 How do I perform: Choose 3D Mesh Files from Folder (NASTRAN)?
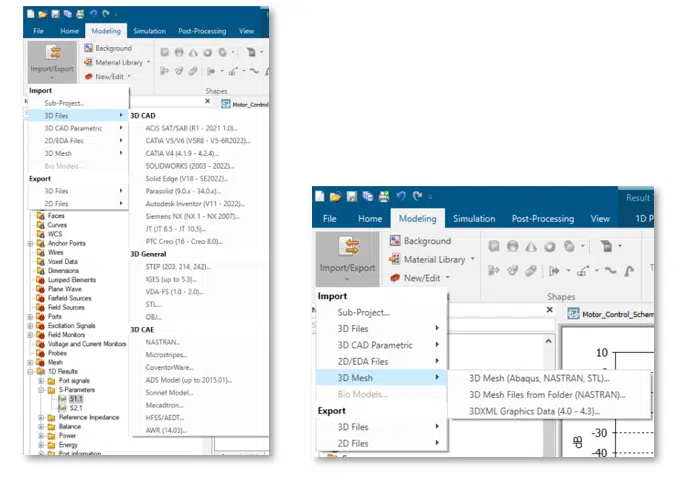pyautogui.click(x=547, y=394)
